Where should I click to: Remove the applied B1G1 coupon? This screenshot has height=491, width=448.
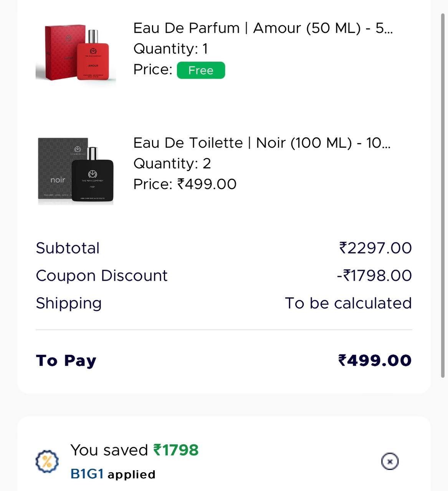(390, 461)
